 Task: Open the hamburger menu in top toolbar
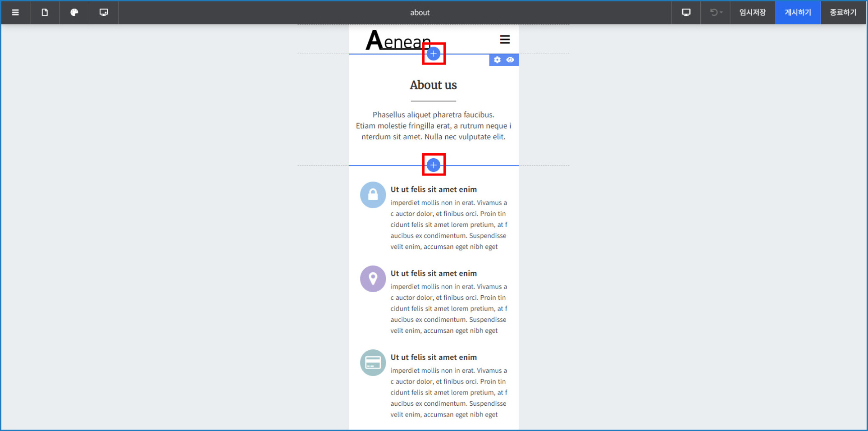(x=15, y=13)
